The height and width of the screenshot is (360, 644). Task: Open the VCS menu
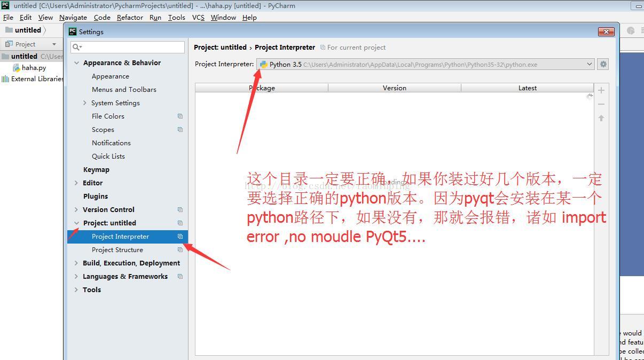tap(198, 17)
